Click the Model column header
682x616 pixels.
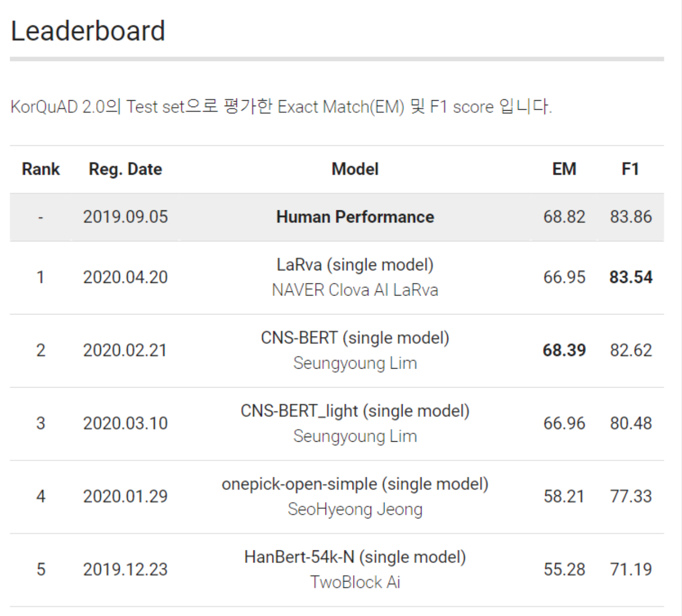point(355,169)
